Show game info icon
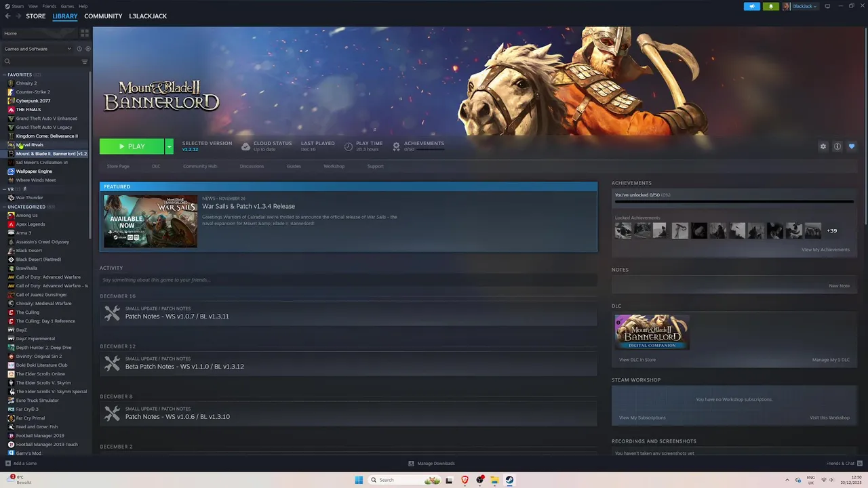 tap(837, 146)
